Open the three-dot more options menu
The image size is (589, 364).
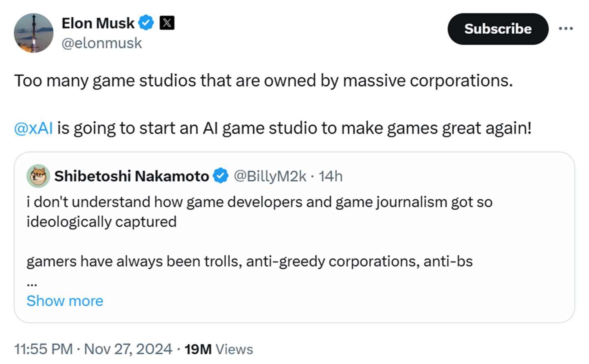pyautogui.click(x=566, y=29)
